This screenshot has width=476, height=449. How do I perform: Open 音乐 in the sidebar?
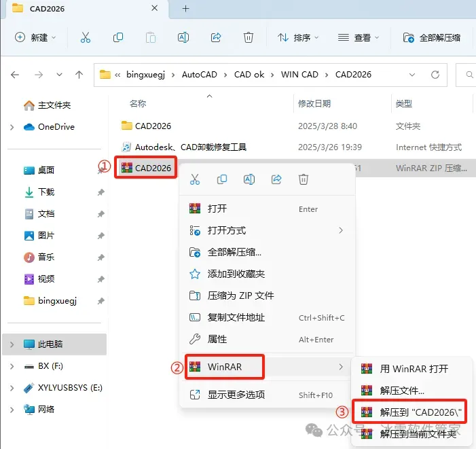pos(39,257)
